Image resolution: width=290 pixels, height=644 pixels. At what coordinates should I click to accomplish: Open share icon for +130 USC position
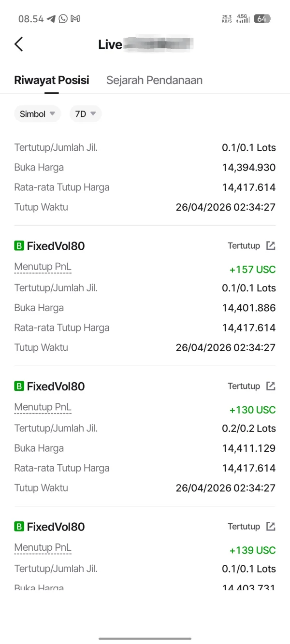[271, 386]
